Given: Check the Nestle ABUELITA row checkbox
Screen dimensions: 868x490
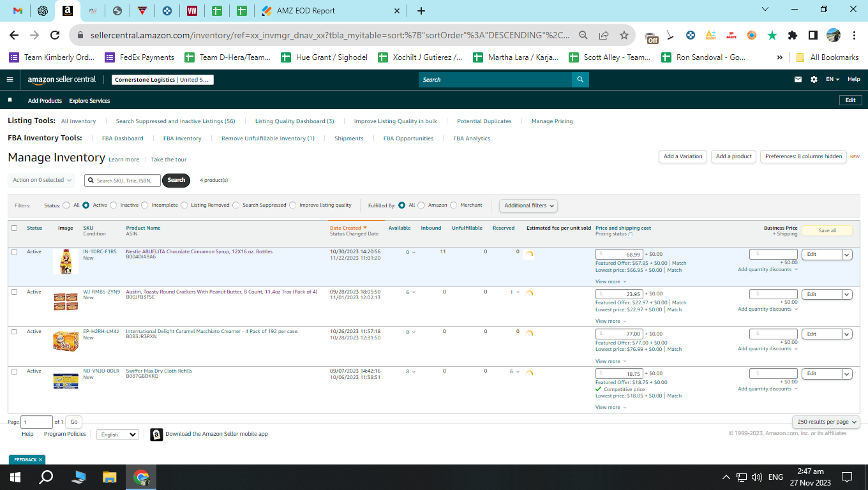Looking at the screenshot, I should 14,252.
